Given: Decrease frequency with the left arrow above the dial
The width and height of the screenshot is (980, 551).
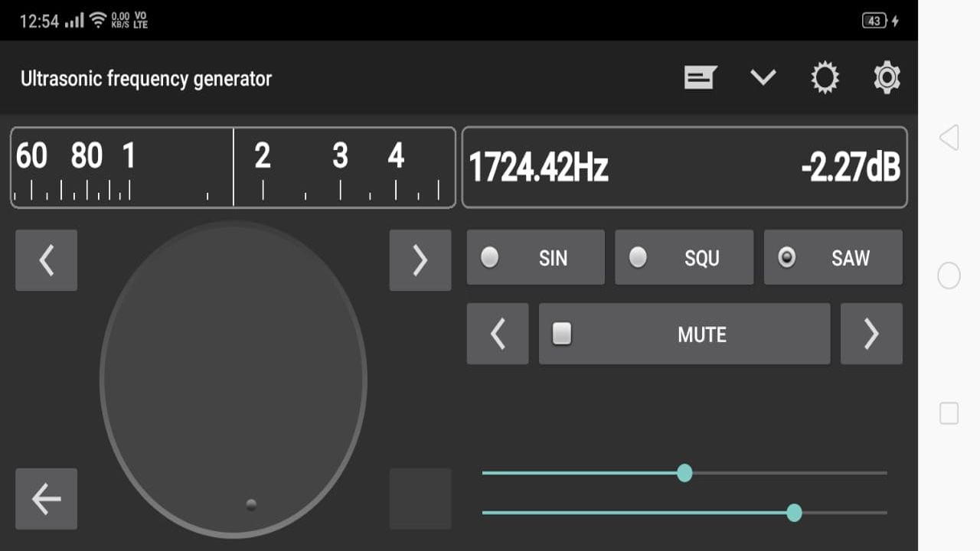Looking at the screenshot, I should [x=46, y=260].
